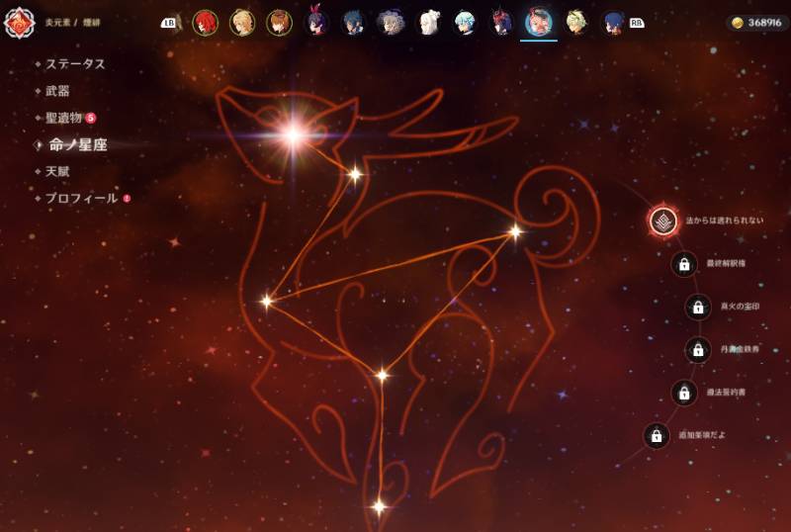Click the 法からは逃れられない constellation label
The image size is (791, 532).
coord(725,221)
